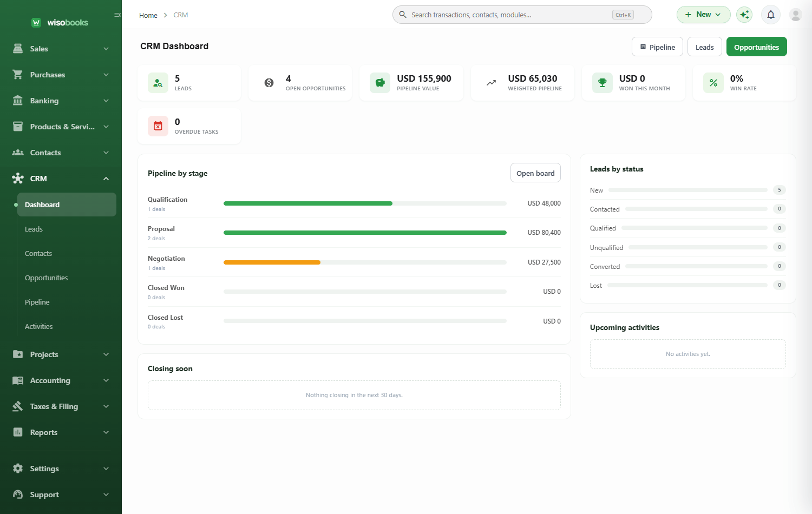This screenshot has width=812, height=514.
Task: Click the Purchases cart icon
Action: (x=18, y=75)
